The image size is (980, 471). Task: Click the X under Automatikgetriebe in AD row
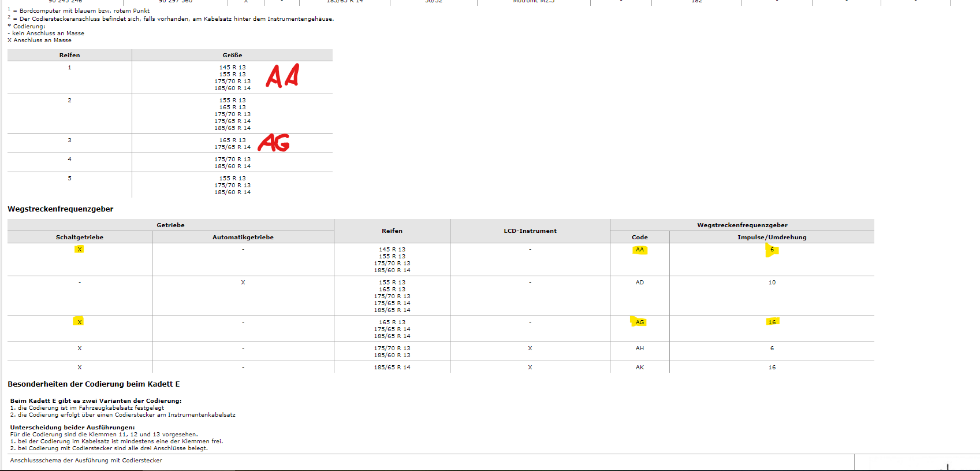(243, 283)
